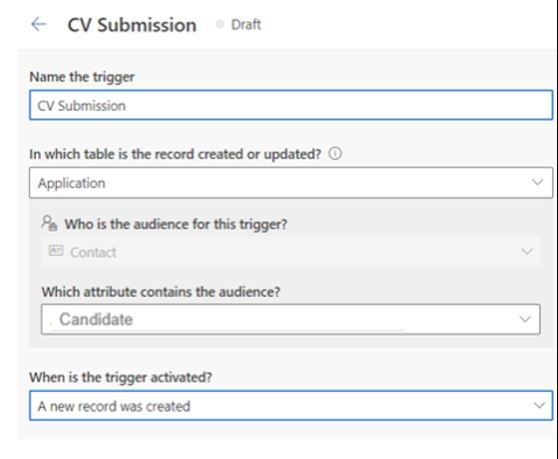Click the Draft status label

pyautogui.click(x=246, y=25)
